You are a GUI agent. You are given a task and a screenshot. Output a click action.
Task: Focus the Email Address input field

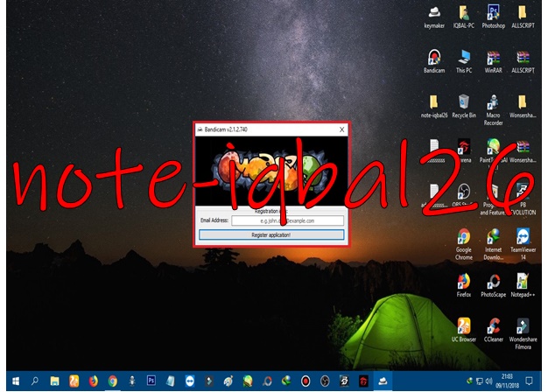click(x=287, y=220)
